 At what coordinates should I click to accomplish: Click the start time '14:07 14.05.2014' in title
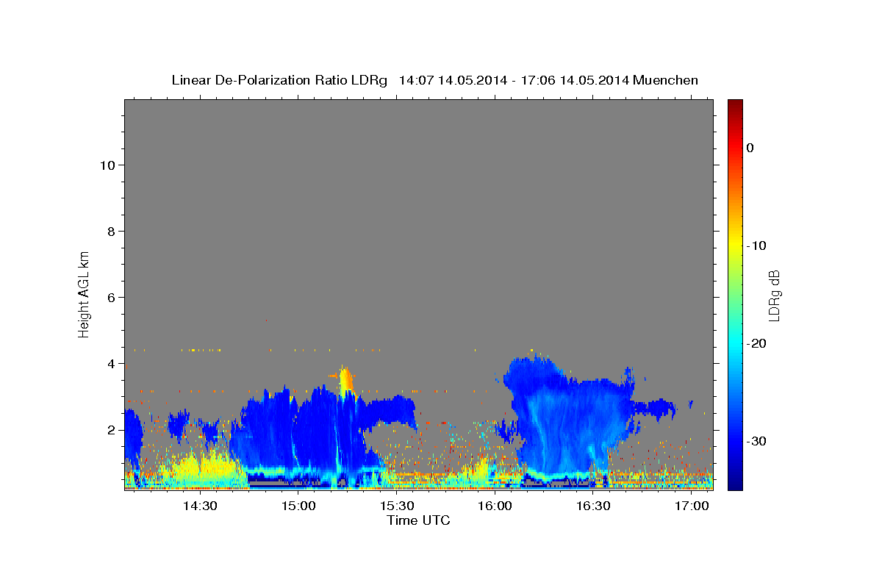pos(452,80)
